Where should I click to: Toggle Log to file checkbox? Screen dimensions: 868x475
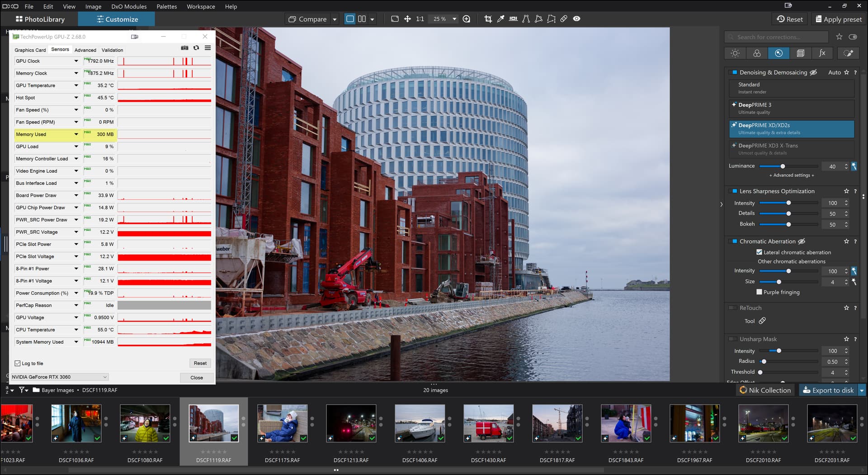[x=18, y=363]
